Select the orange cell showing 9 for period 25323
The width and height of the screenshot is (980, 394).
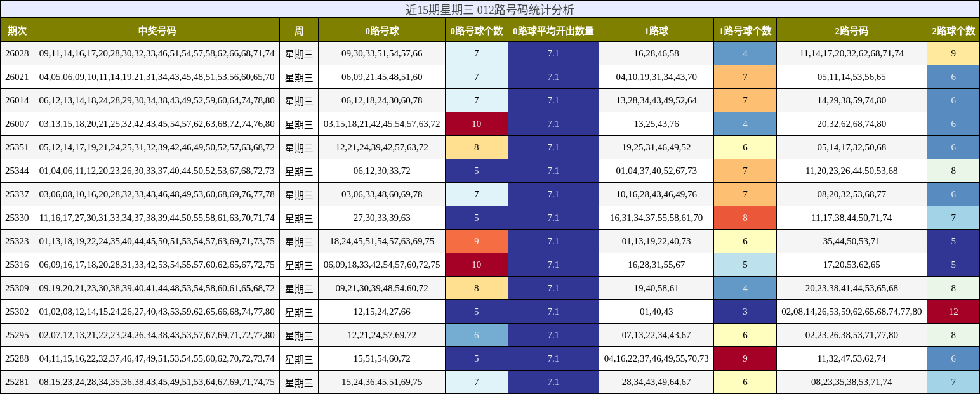(475, 241)
